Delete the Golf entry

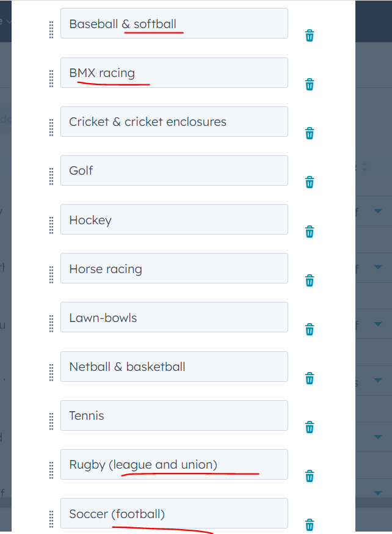(310, 182)
